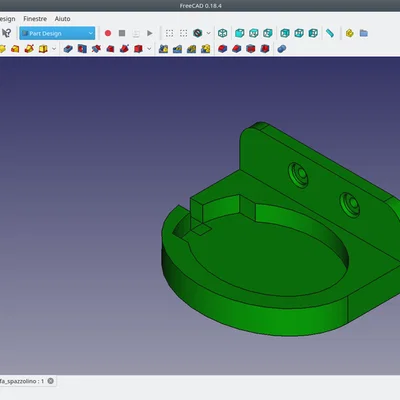
Task: Select the Additive Box primitive
Action: (43, 49)
